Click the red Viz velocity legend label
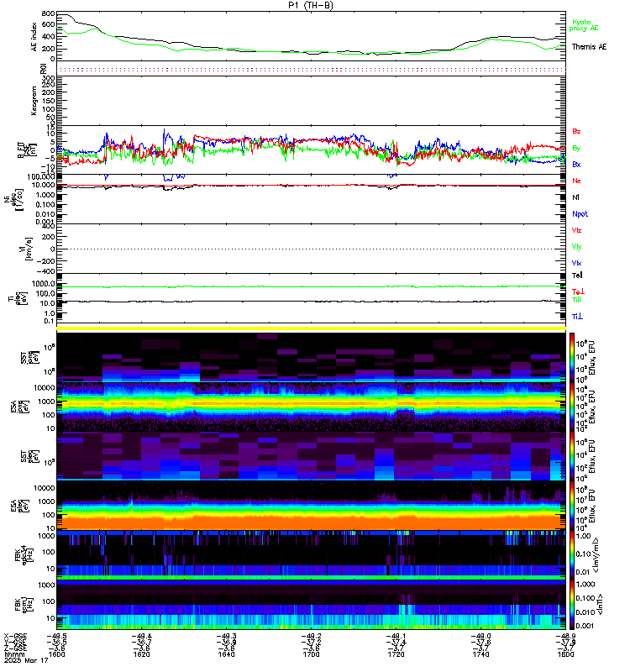 pyautogui.click(x=576, y=230)
